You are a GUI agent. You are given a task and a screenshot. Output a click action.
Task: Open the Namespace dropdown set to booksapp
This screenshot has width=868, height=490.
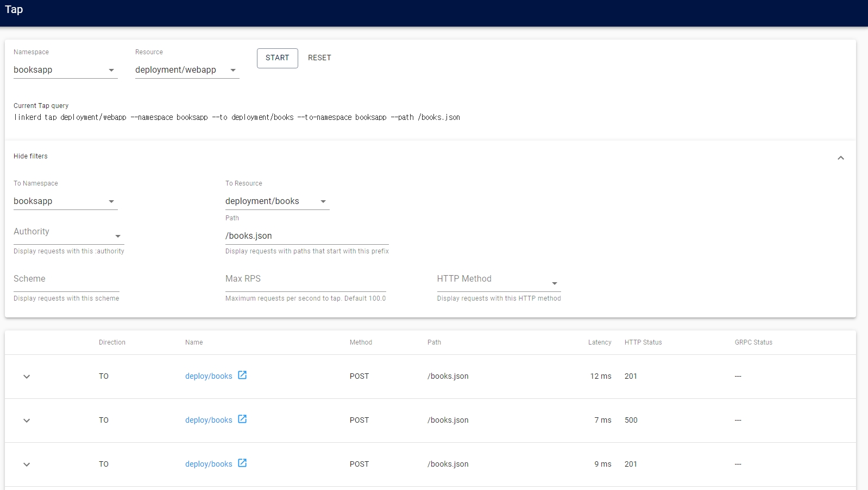tap(65, 70)
